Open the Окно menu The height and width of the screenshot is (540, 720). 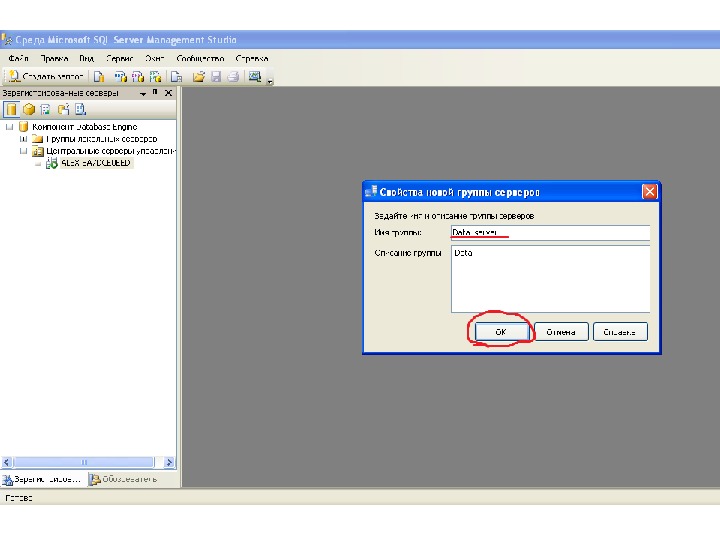pos(155,58)
